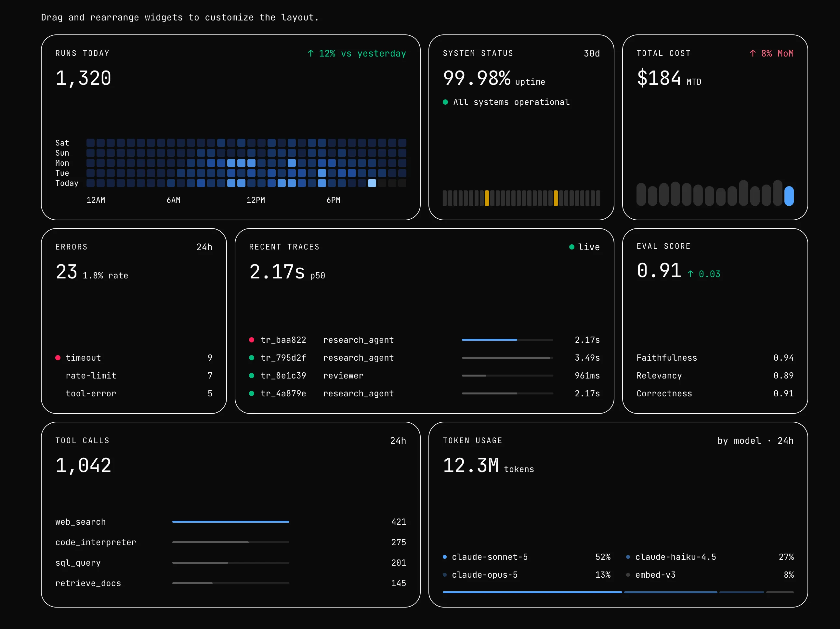Click the claude-haiku-4.5 legend entry

pyautogui.click(x=710, y=557)
